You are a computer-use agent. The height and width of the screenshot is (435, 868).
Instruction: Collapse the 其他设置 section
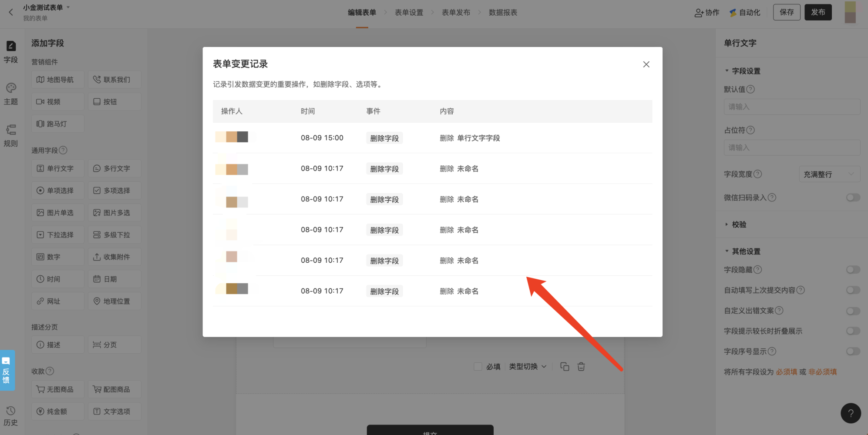pyautogui.click(x=743, y=251)
